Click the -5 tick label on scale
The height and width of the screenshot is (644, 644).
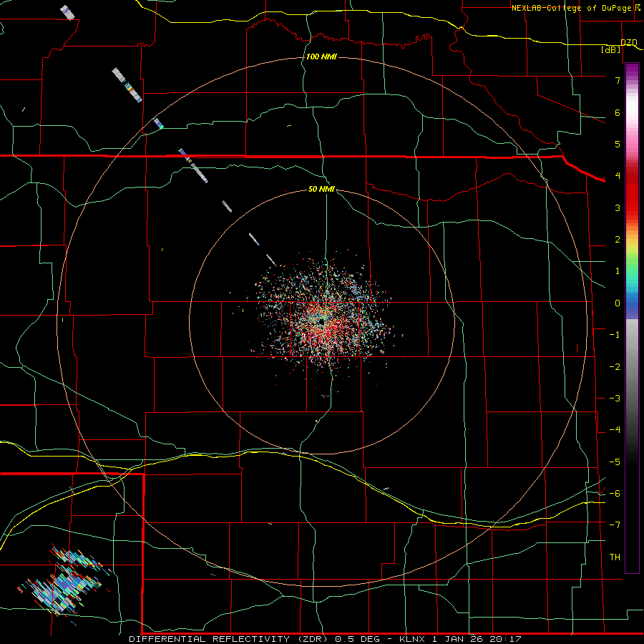pos(615,462)
